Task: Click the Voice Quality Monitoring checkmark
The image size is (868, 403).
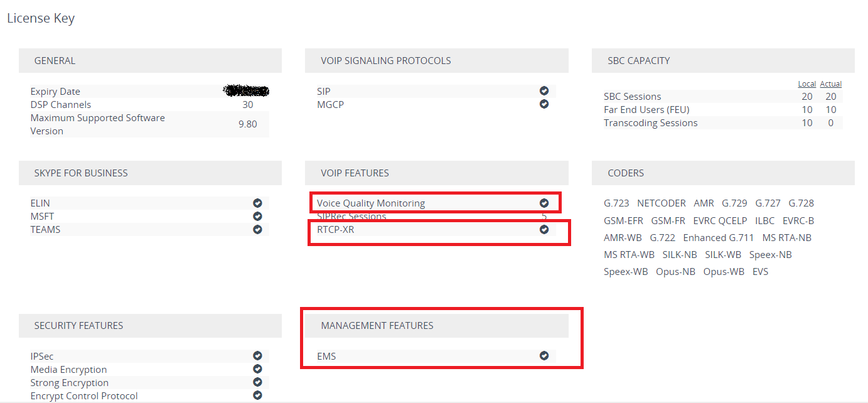Action: [x=544, y=203]
